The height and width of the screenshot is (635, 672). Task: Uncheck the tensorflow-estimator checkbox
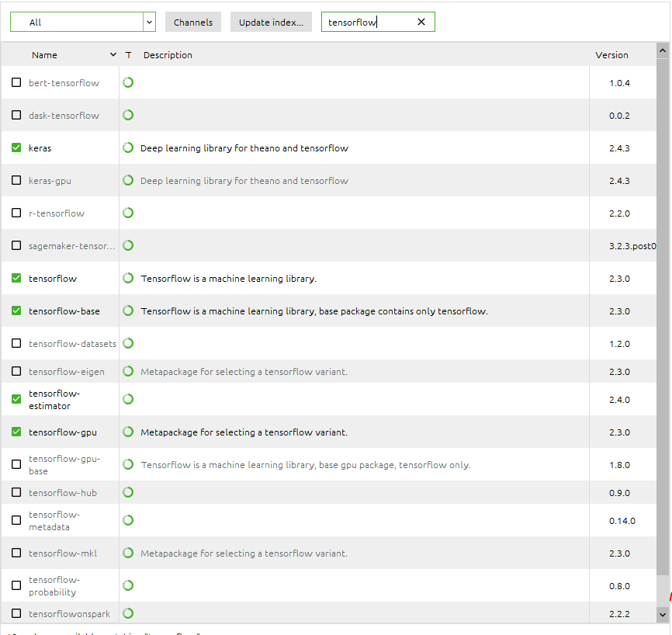tap(16, 399)
